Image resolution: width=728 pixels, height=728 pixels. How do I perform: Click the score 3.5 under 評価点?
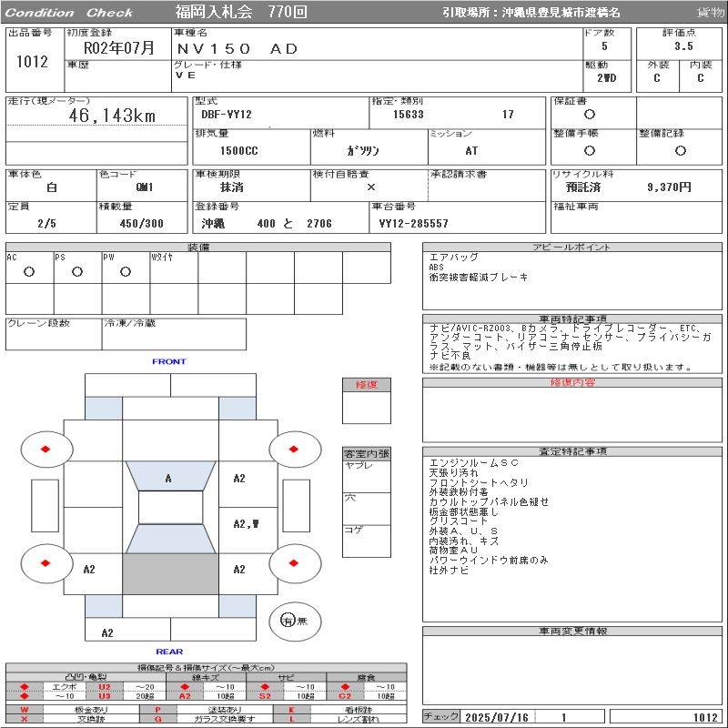pyautogui.click(x=683, y=46)
